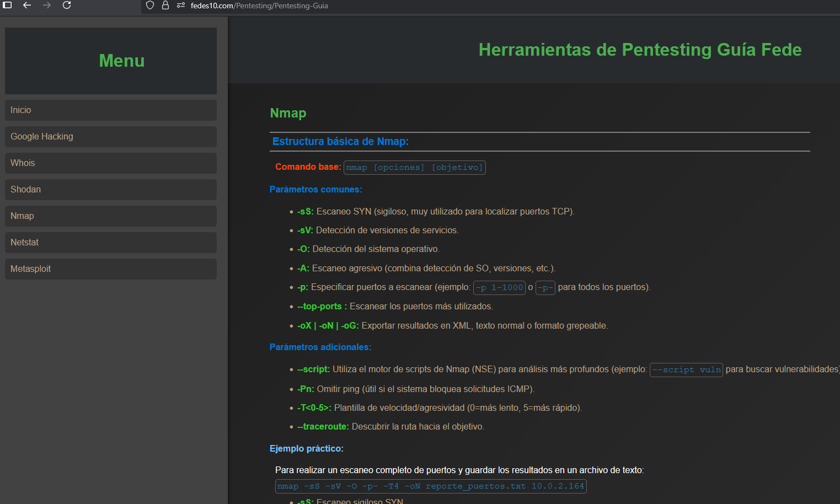Click the grayed-out forward navigation arrow

tap(46, 6)
